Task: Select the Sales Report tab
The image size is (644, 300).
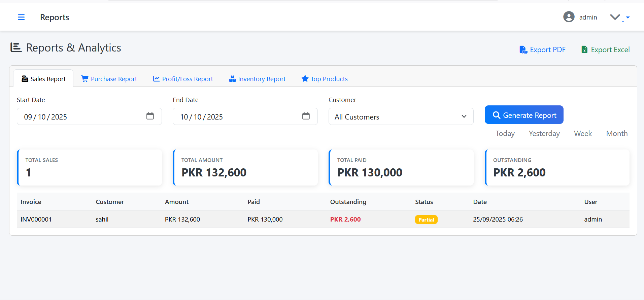Action: (44, 79)
